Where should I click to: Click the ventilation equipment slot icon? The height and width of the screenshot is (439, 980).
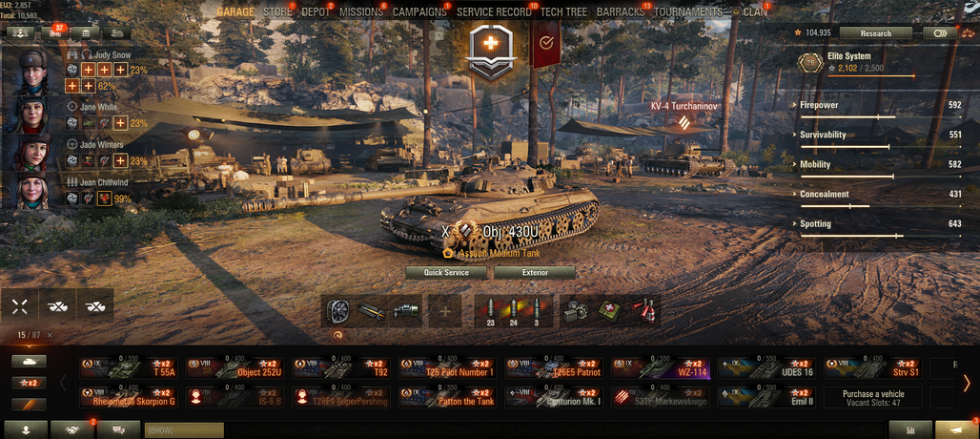pos(337,311)
